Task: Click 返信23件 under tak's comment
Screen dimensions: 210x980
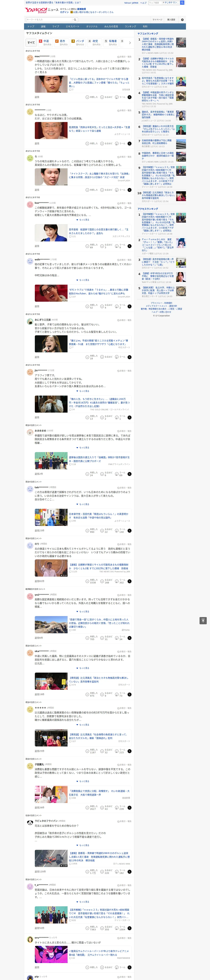Action: (x=40, y=531)
